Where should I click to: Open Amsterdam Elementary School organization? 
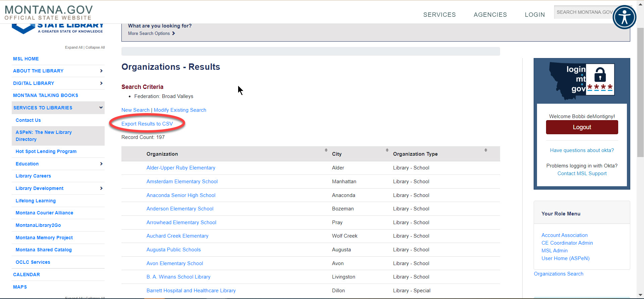(182, 182)
